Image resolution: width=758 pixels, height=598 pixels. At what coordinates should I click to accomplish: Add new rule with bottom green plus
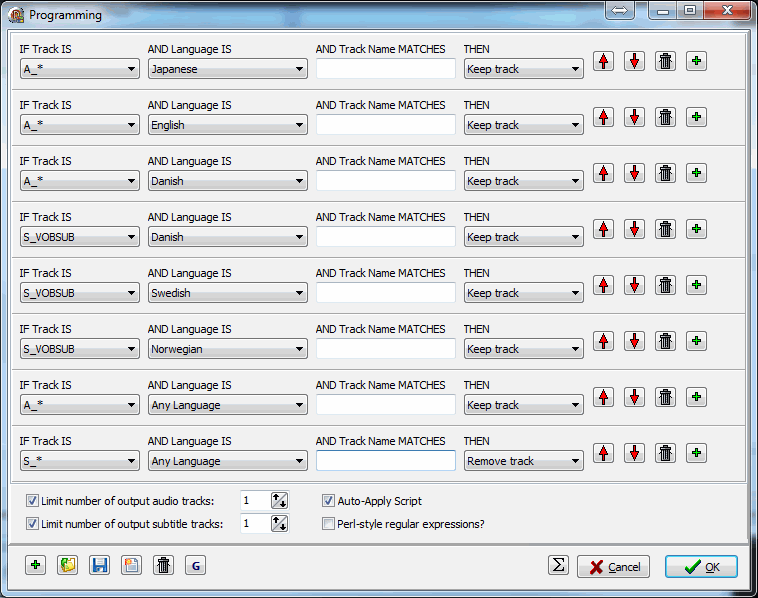(x=35, y=565)
